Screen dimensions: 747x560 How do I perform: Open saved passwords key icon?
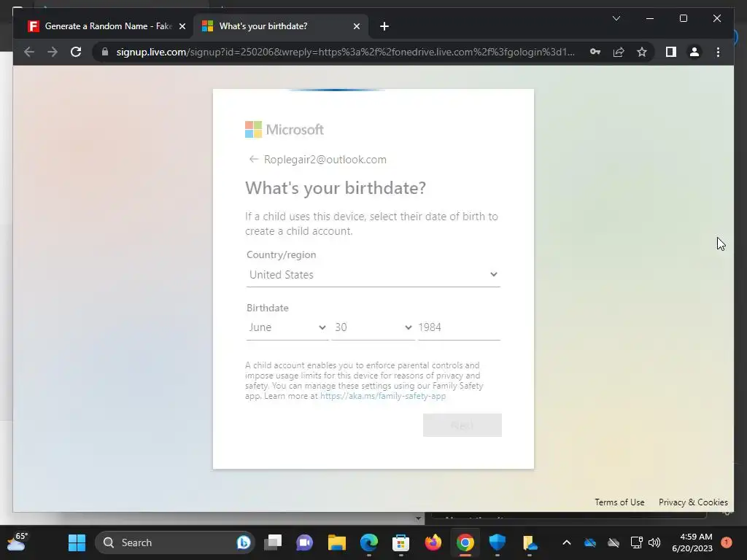click(x=595, y=52)
